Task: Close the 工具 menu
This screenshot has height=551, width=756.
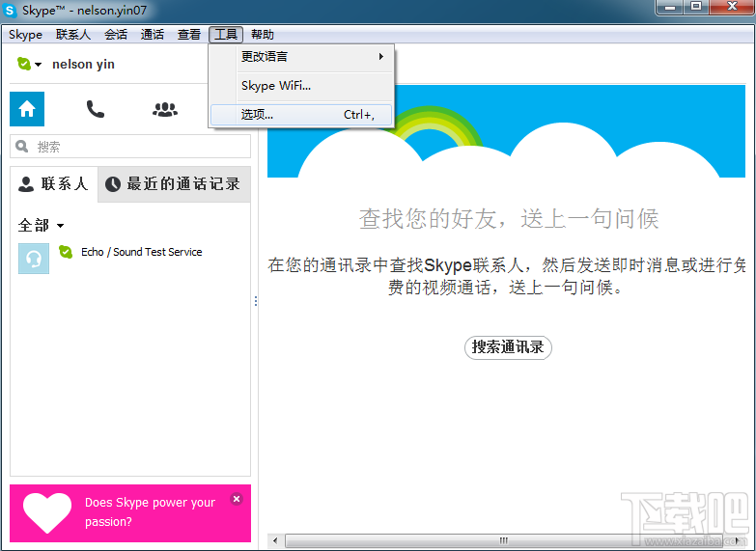Action: pyautogui.click(x=226, y=35)
